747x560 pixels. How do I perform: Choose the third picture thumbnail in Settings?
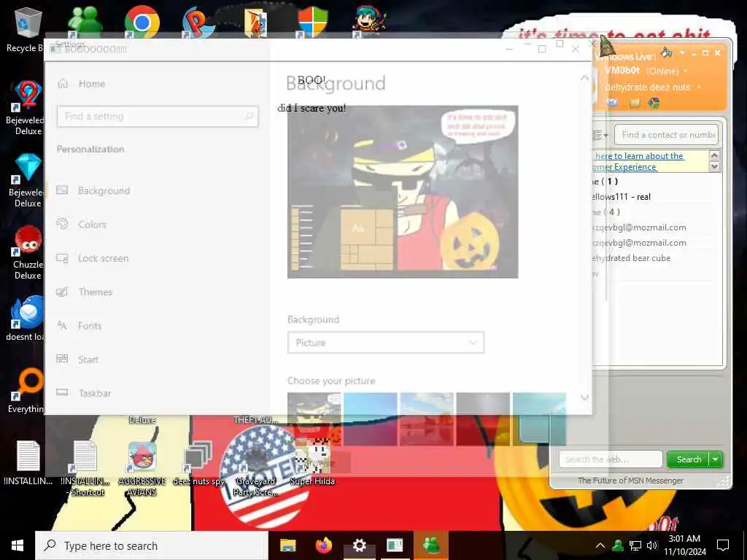(x=427, y=419)
